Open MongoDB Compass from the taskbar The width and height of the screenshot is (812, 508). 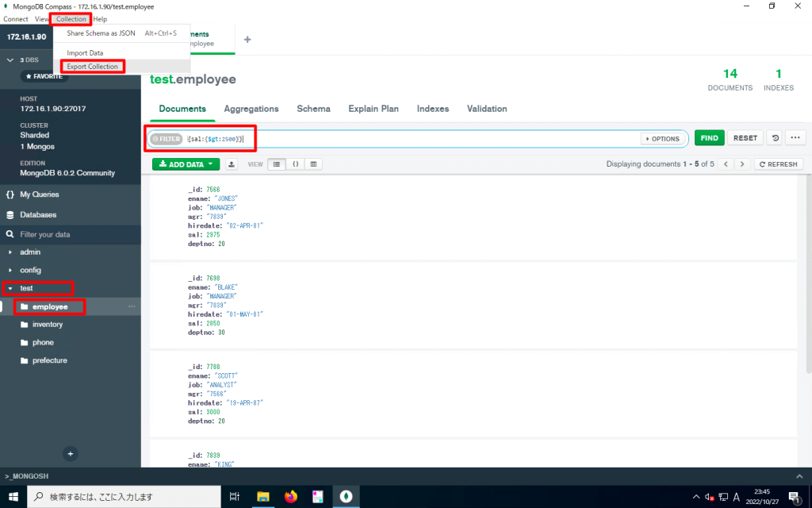coord(346,496)
